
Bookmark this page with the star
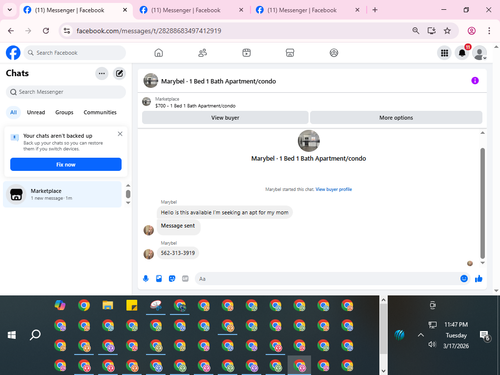pos(447,31)
